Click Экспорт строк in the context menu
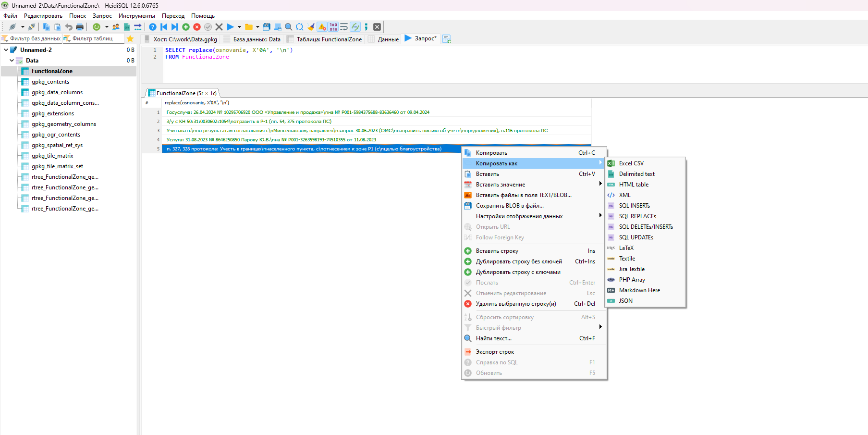Viewport: 868px width, 435px height. tap(495, 352)
